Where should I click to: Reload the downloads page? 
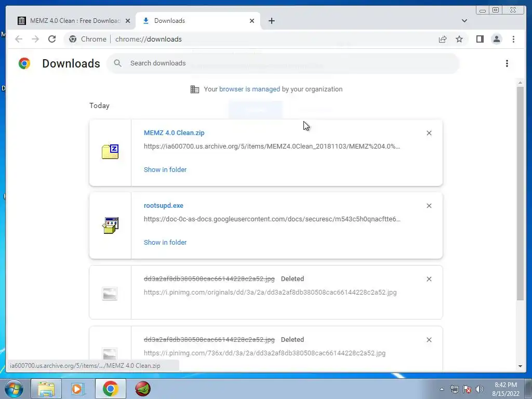pyautogui.click(x=52, y=39)
